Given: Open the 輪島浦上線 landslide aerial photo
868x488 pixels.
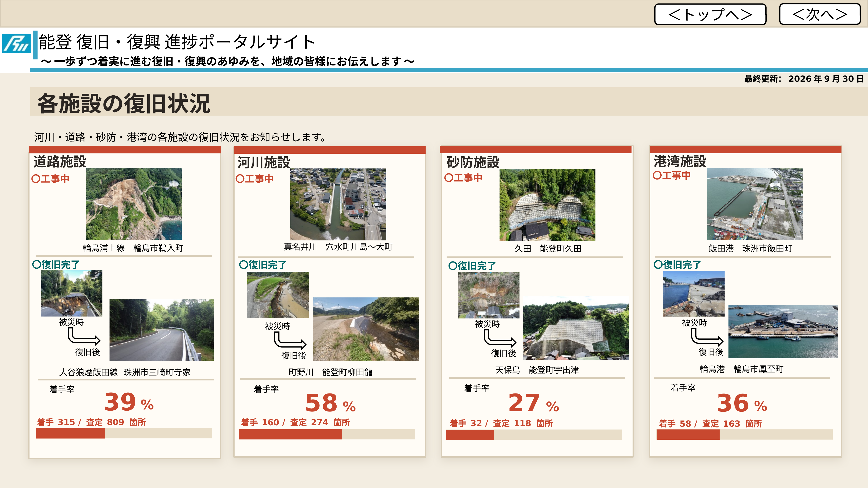Looking at the screenshot, I should 134,204.
